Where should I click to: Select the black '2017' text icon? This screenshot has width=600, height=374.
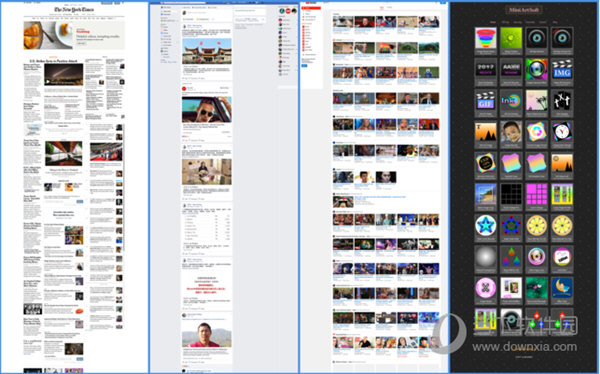[486, 69]
